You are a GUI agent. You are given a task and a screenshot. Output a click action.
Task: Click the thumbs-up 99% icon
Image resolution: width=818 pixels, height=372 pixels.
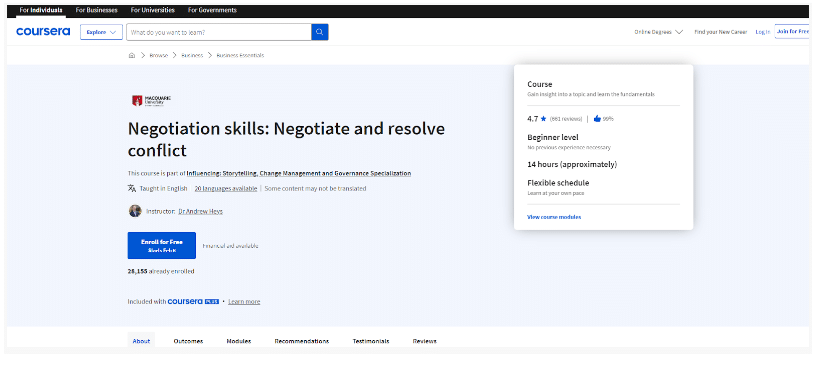pyautogui.click(x=597, y=119)
